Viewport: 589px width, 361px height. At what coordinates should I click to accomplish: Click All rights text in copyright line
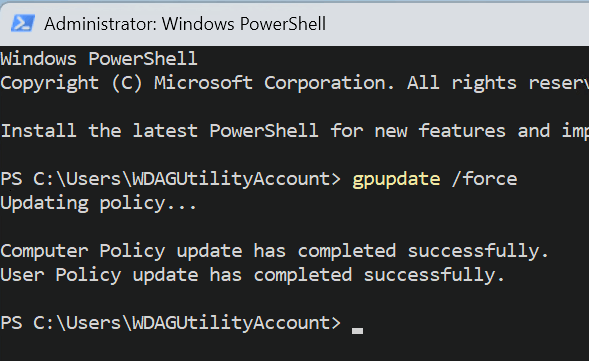pos(462,83)
